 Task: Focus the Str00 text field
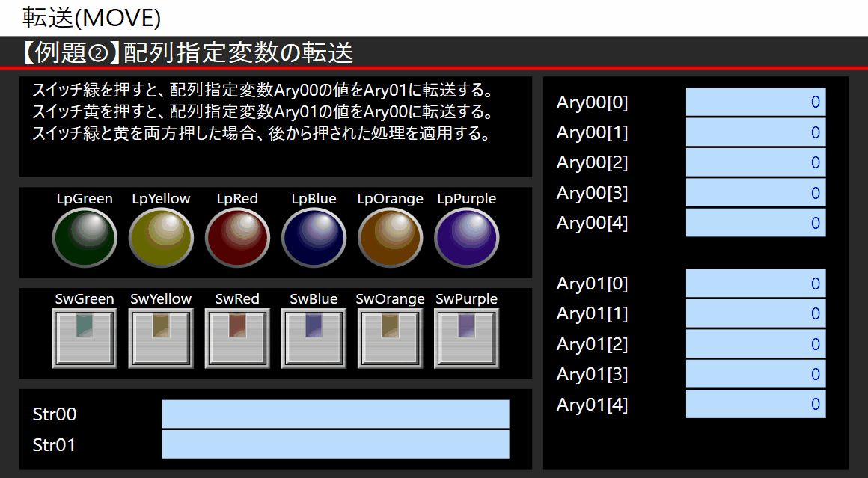pos(335,414)
